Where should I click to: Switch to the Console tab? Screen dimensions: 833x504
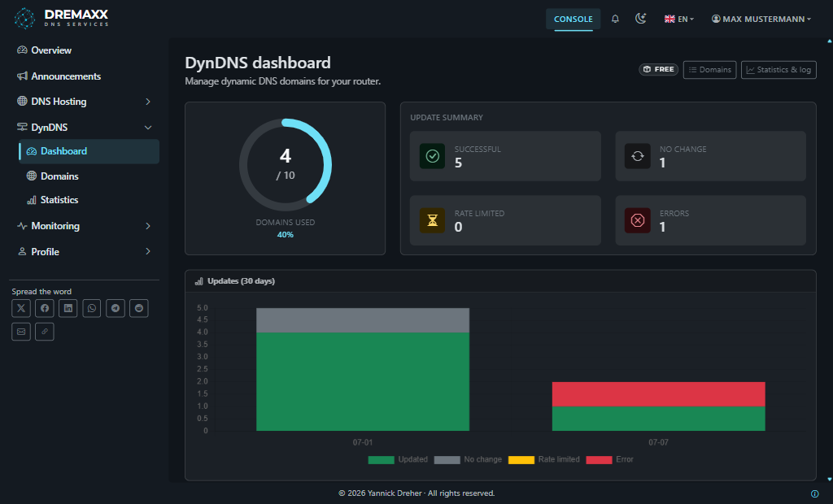pos(574,20)
